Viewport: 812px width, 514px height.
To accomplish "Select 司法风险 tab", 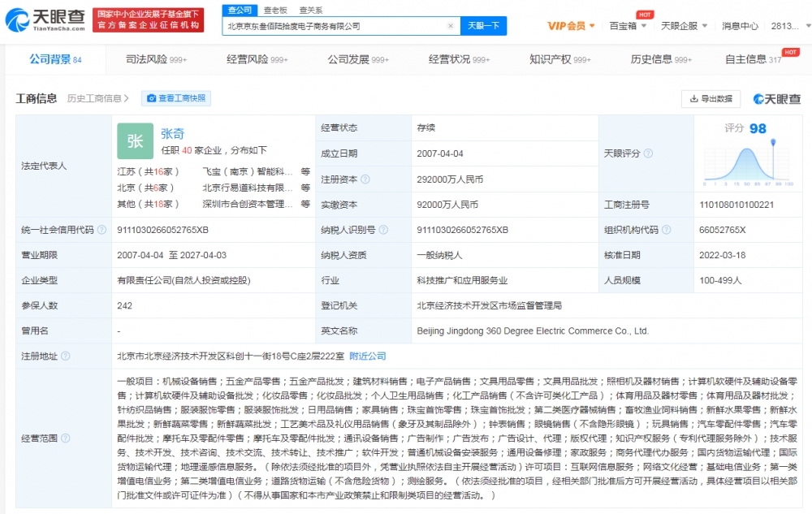I will (156, 59).
